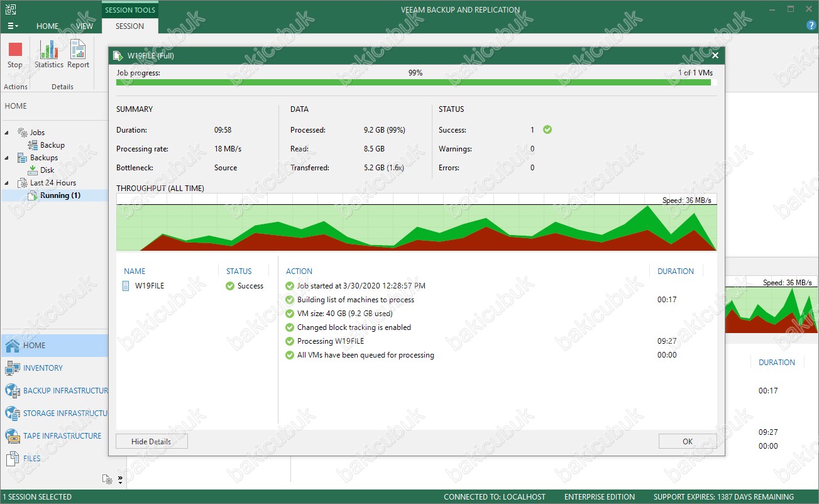819x504 pixels.
Task: Open the Statistics chart icon
Action: [48, 49]
